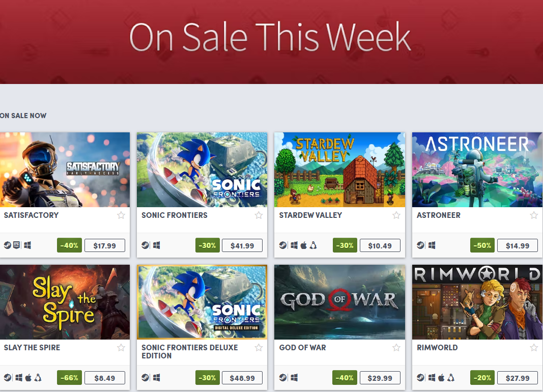
Task: Click the $17.99 price button for Satisfactory
Action: [105, 245]
